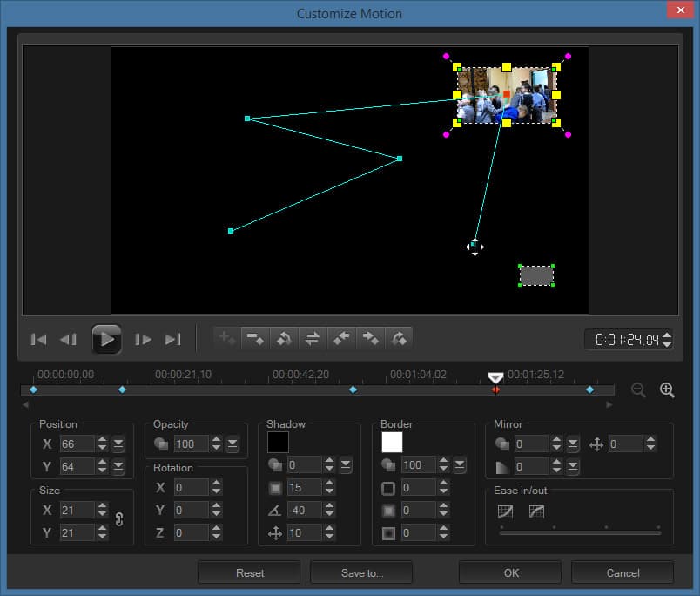The image size is (700, 596).
Task: Toggle the Size aspect ratio lock
Action: (120, 519)
